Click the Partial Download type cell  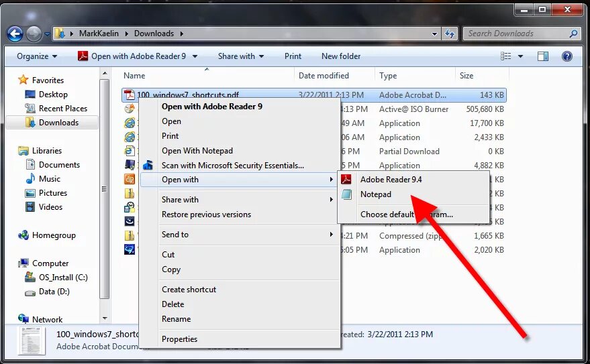pos(409,151)
